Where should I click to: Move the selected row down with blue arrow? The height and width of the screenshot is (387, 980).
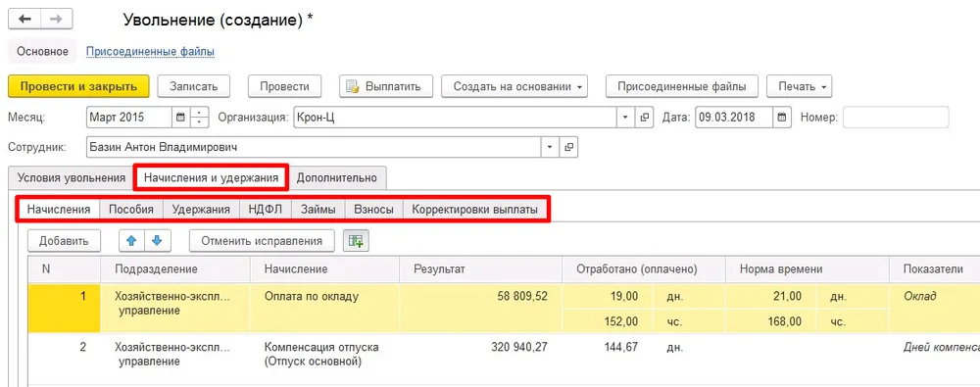tap(157, 241)
